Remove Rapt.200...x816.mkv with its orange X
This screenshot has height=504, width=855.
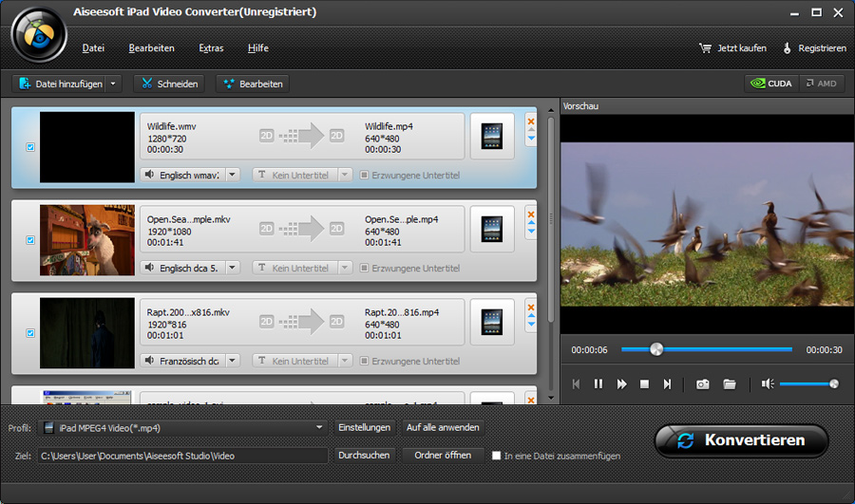pyautogui.click(x=530, y=308)
